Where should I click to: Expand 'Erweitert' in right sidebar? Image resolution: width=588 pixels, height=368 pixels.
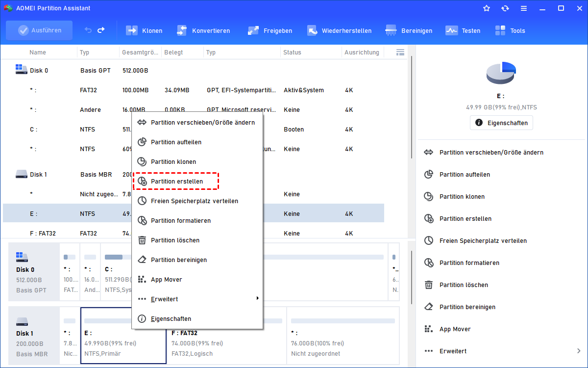click(503, 351)
